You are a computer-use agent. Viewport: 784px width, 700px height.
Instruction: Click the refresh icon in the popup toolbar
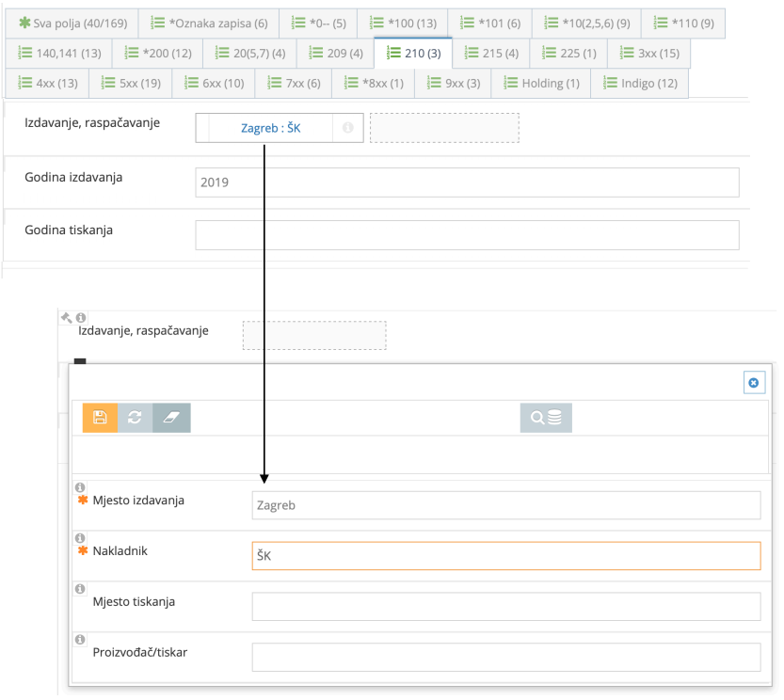(134, 418)
